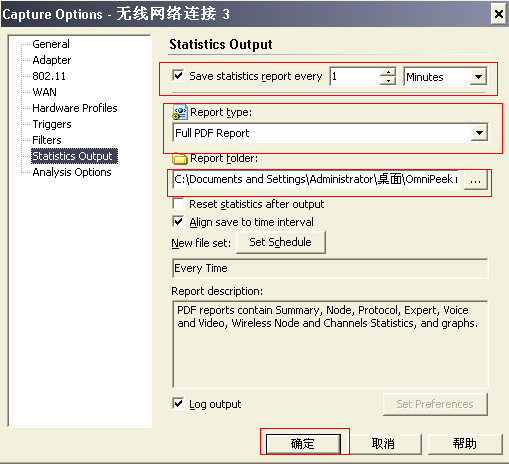Uncheck Align save to time interval
Image resolution: width=509 pixels, height=464 pixels.
tap(178, 221)
